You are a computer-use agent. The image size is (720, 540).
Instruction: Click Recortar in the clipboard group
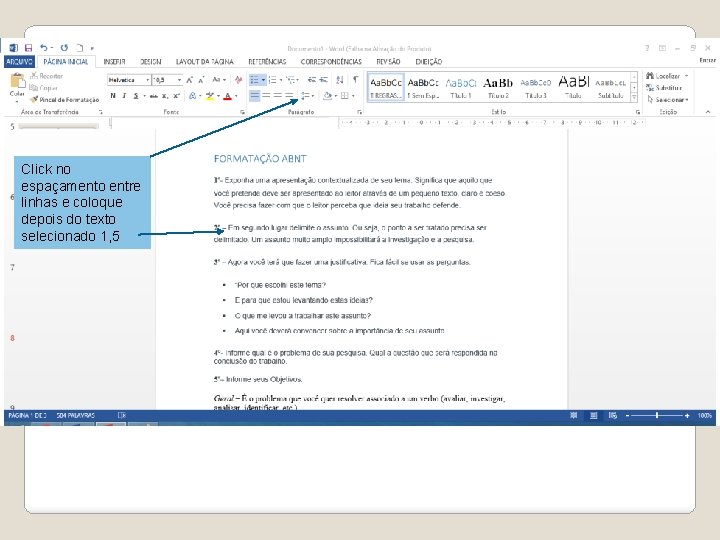[x=46, y=76]
